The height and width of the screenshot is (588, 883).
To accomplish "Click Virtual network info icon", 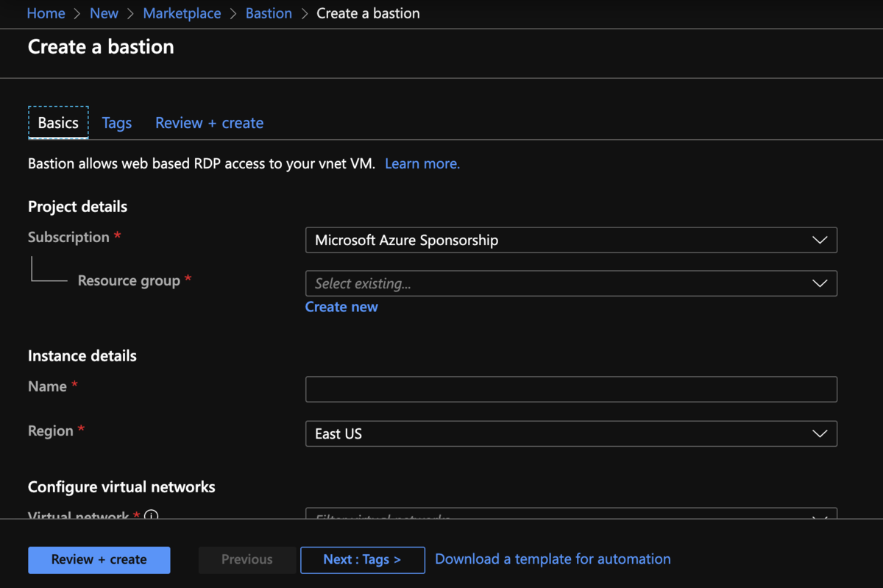I will (152, 515).
